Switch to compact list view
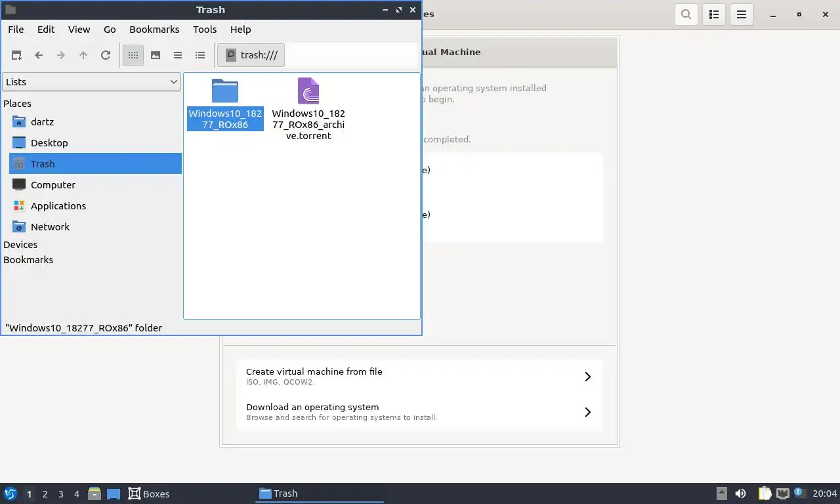Viewport: 840px width, 504px height. [x=178, y=55]
